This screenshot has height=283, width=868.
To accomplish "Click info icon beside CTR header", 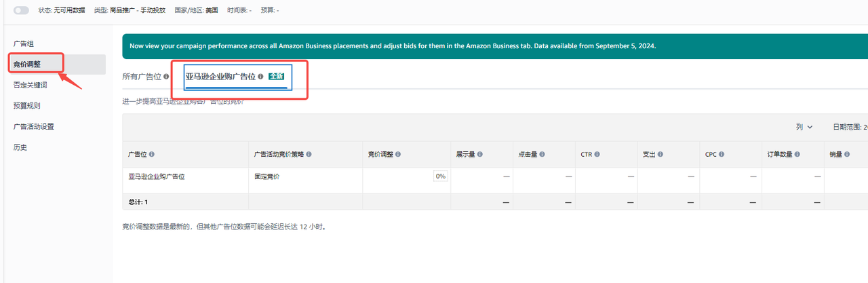I will pos(597,155).
